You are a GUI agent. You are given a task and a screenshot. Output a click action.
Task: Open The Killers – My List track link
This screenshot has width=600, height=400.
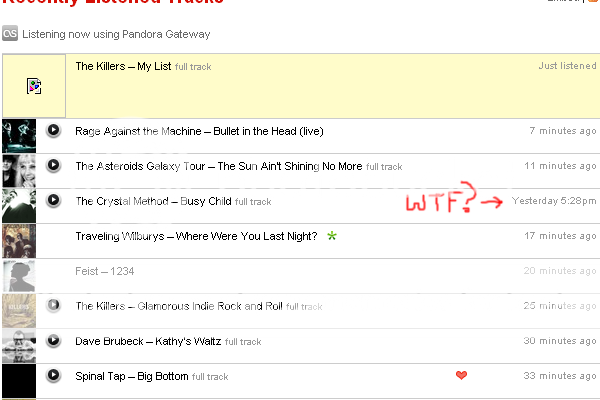tap(123, 66)
